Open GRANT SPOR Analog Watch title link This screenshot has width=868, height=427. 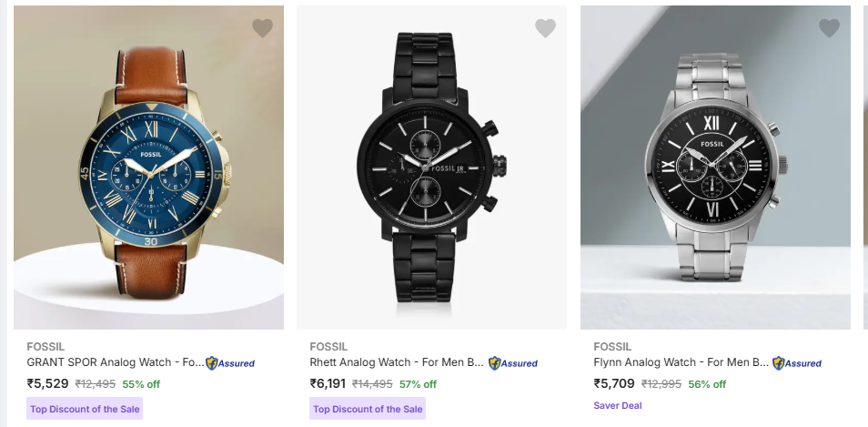[x=116, y=362]
